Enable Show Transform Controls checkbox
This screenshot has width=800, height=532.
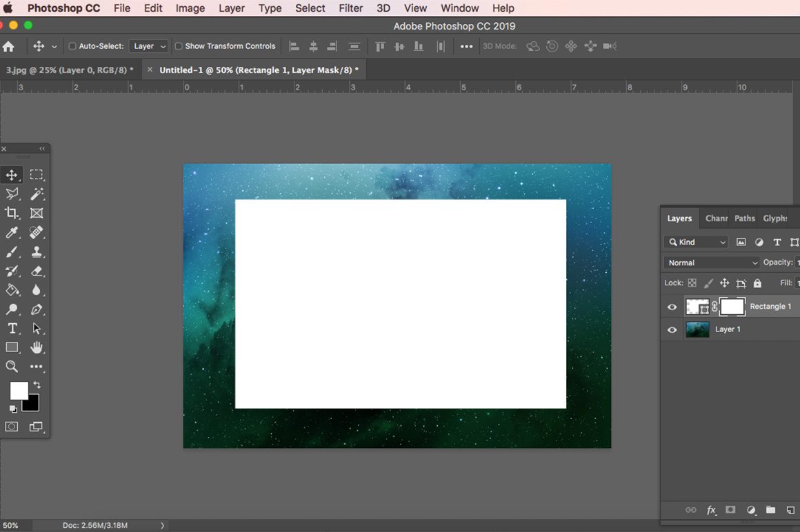(x=179, y=46)
